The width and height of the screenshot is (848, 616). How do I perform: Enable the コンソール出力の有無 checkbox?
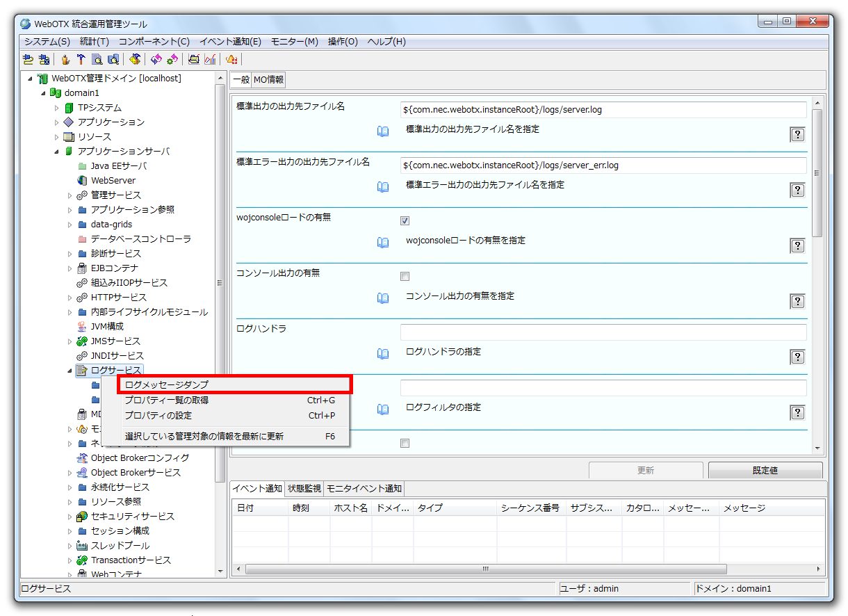point(405,276)
